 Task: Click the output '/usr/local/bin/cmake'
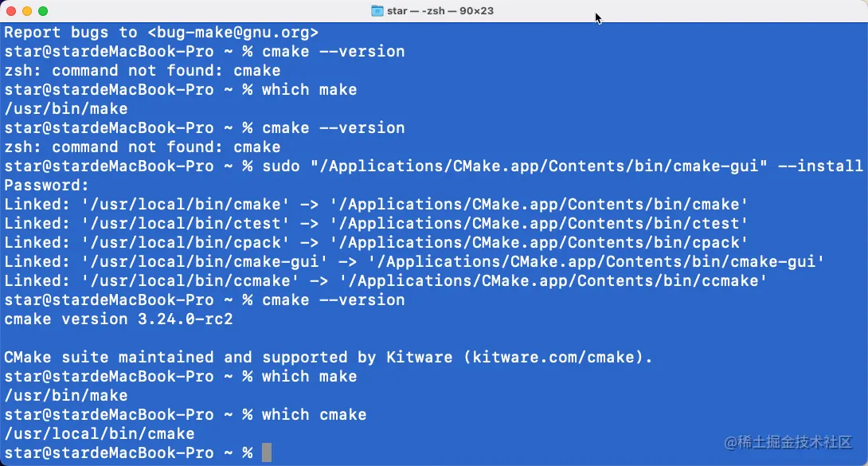[100, 434]
